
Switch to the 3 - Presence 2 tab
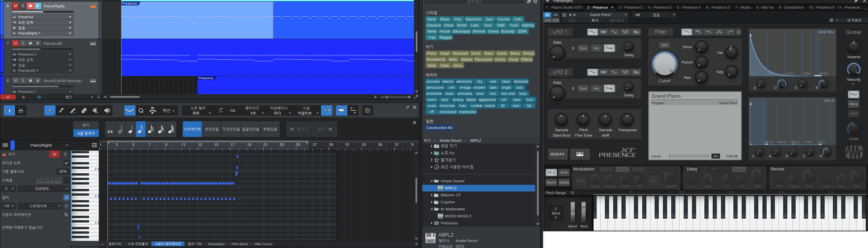631,7
